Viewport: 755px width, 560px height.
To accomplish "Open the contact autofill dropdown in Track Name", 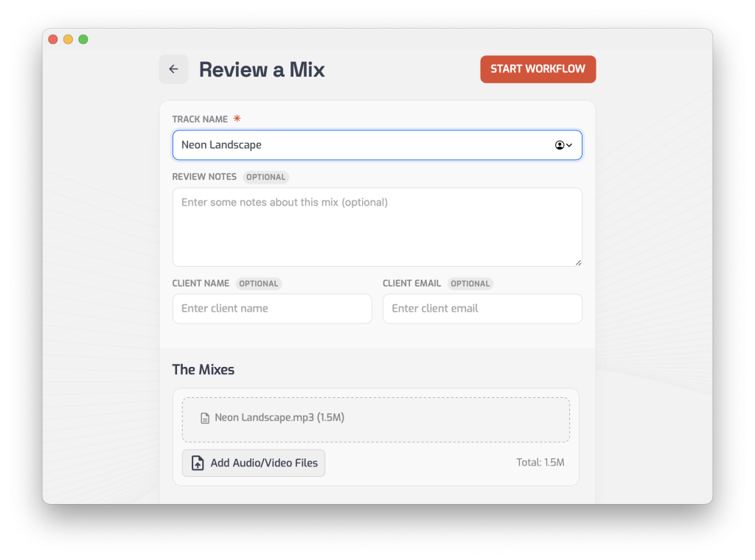I will click(563, 145).
